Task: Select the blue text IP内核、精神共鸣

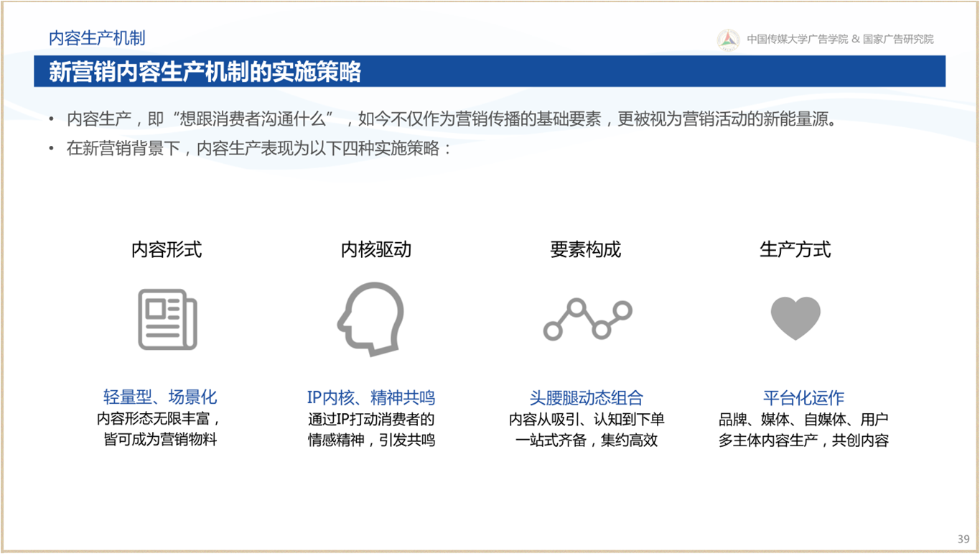Action: point(371,397)
